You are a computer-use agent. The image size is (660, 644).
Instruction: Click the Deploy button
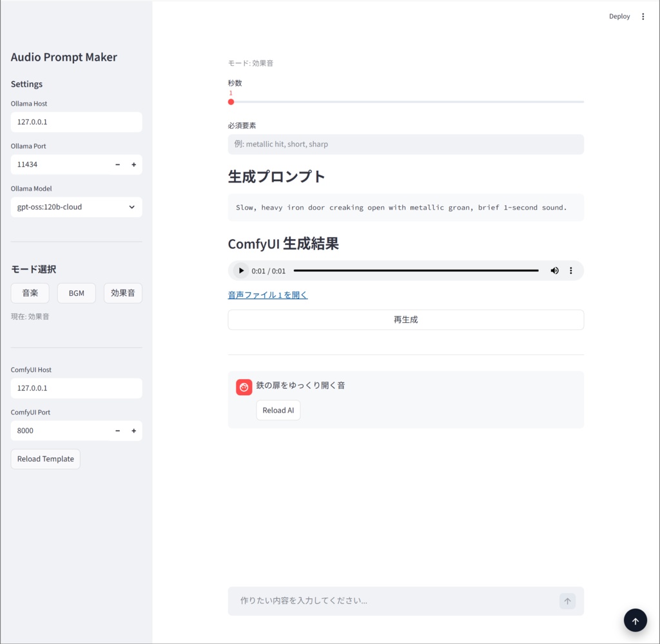[619, 15]
